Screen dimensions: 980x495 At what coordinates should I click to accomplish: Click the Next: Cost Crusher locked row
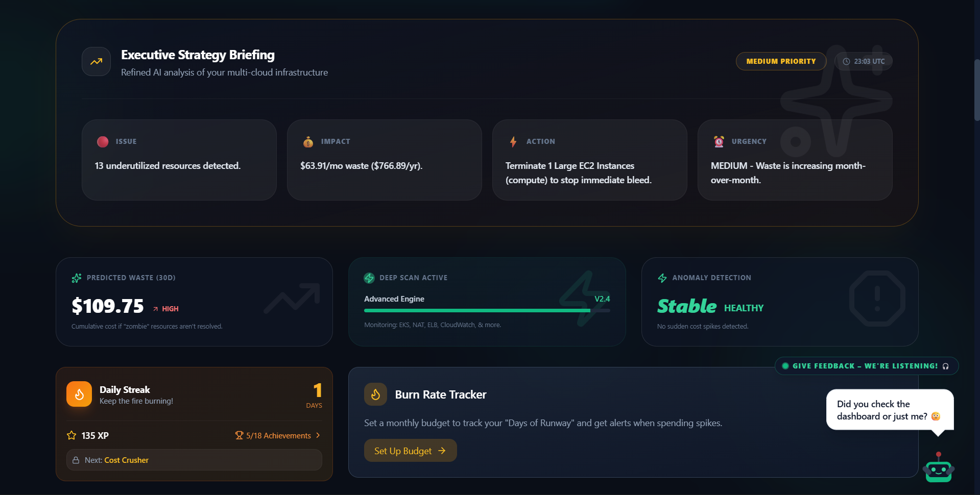pos(194,460)
